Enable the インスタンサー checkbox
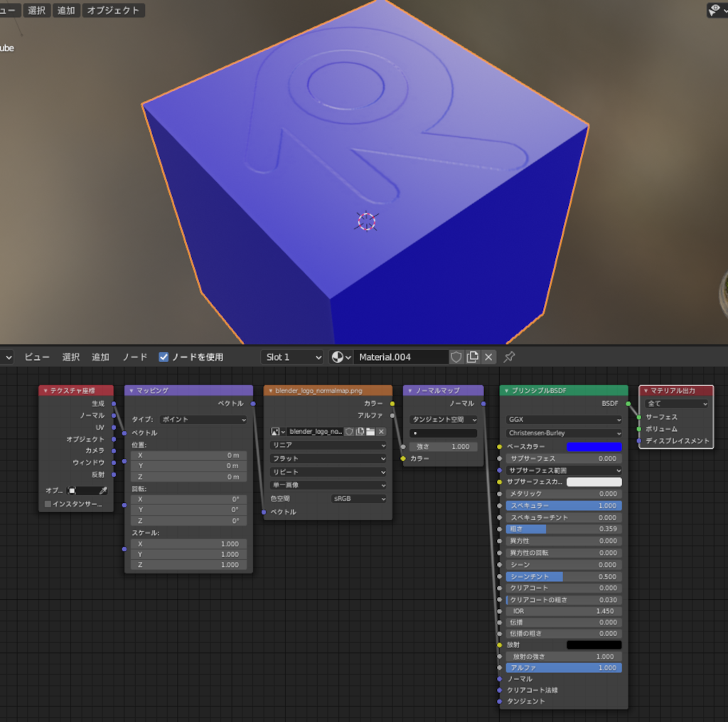 pos(48,504)
